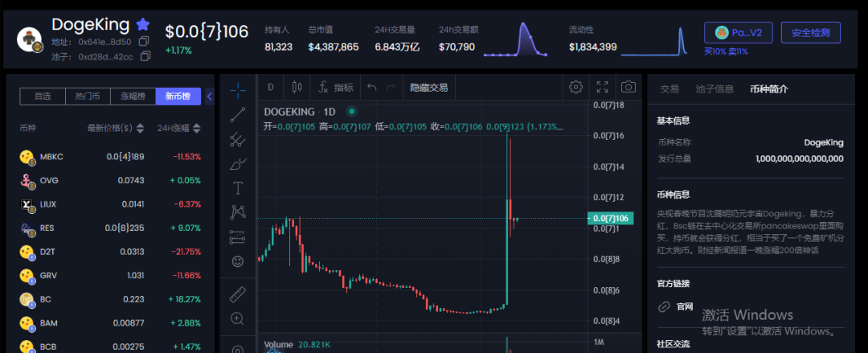Open chart settings gear
Viewport: 868px width, 353px height.
575,87
